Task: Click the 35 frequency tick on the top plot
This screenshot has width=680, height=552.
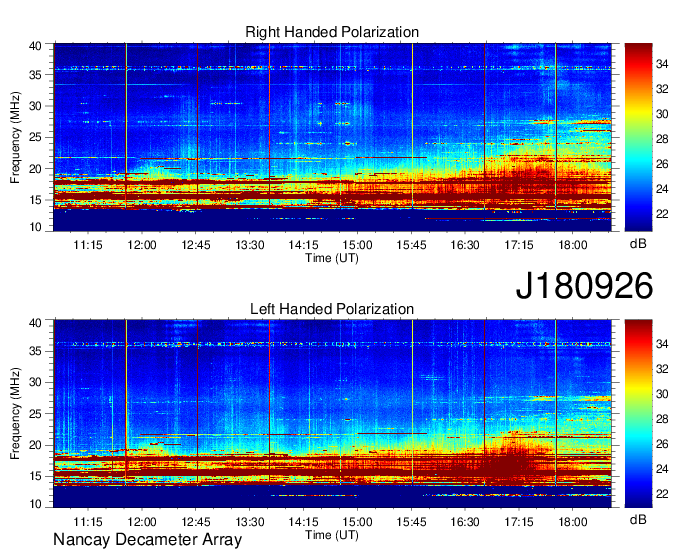Action: (35, 75)
